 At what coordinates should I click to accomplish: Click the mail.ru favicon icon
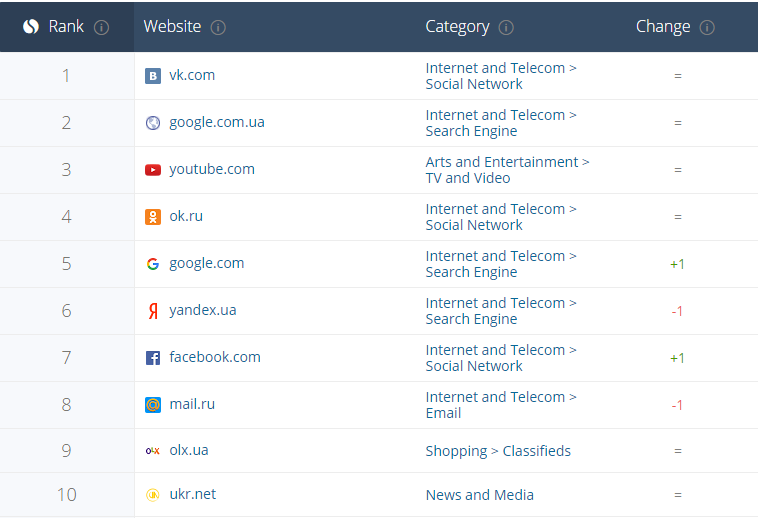[152, 405]
